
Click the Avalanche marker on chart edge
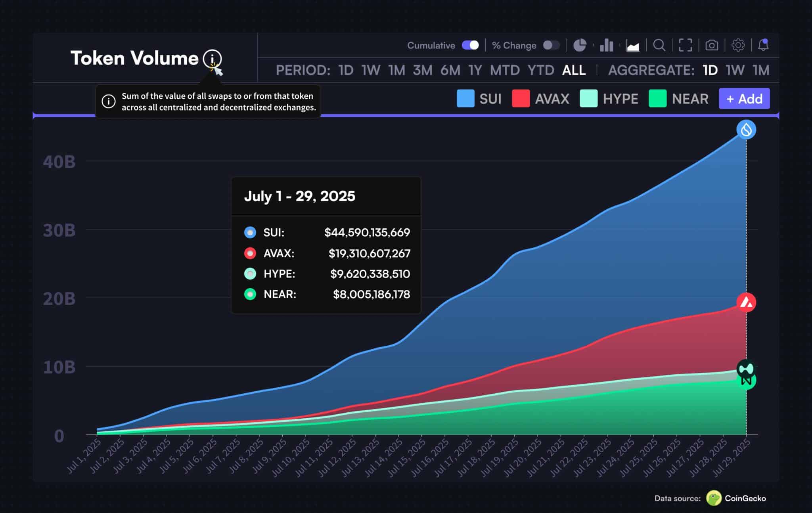746,302
